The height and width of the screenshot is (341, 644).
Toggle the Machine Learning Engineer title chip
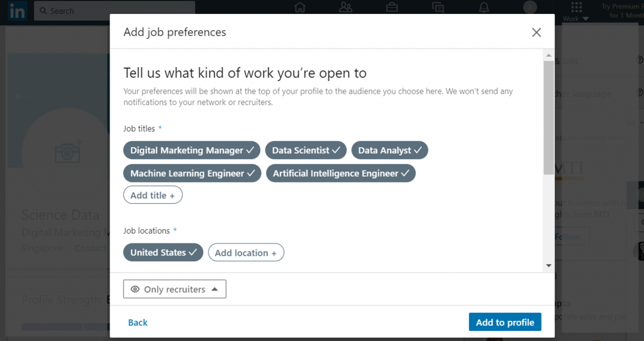[192, 174]
